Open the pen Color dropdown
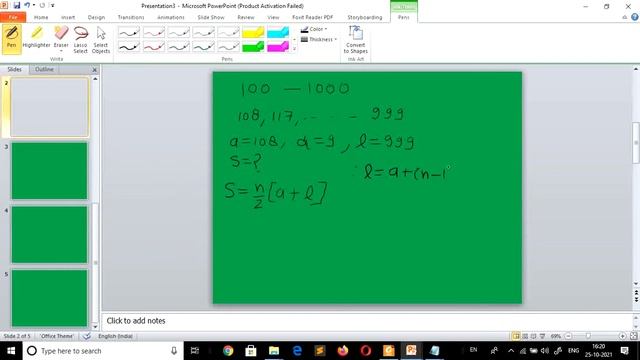This screenshot has width=640, height=360. 314,29
